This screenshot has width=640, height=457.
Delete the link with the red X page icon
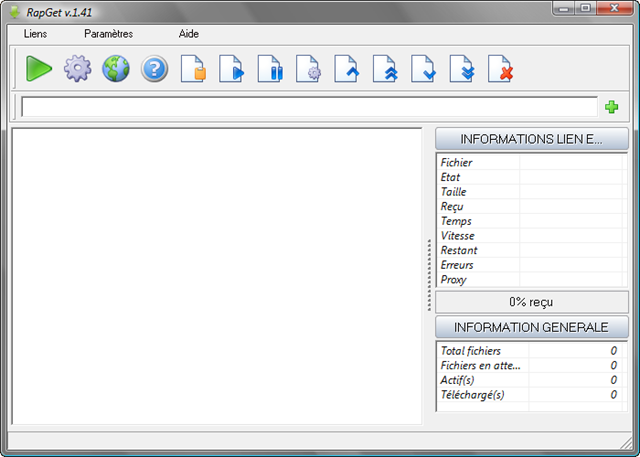(x=500, y=69)
